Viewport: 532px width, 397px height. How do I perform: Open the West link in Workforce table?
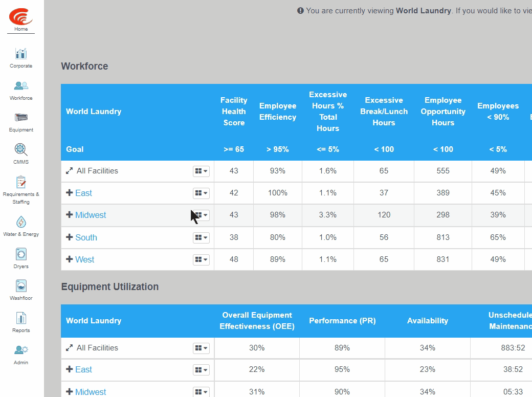pyautogui.click(x=85, y=259)
